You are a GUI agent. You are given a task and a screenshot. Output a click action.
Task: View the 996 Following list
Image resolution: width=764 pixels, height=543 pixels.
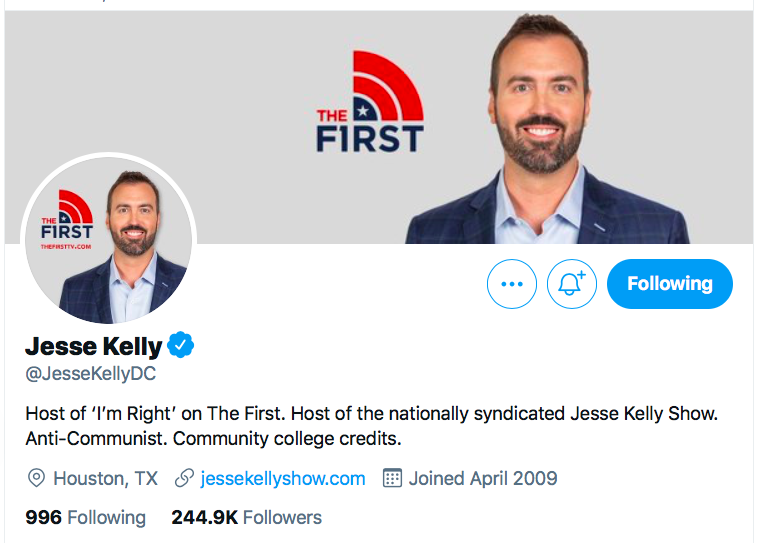coord(85,517)
